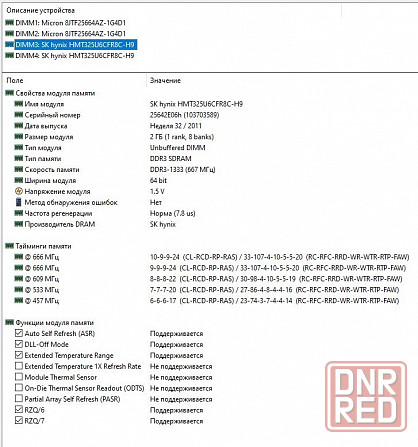Select value 'DDR3-1333 (667 МГц)'
The height and width of the screenshot is (447, 418).
coord(183,170)
